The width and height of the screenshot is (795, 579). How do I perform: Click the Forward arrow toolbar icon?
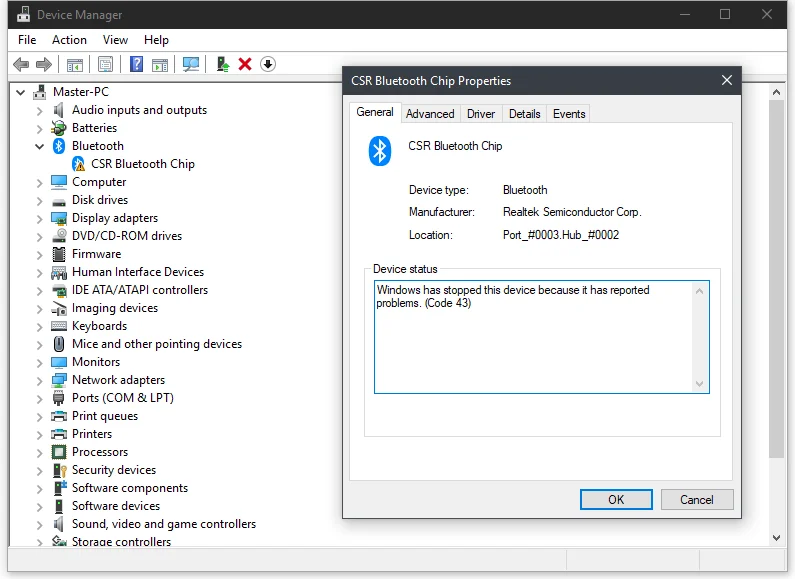pos(44,64)
